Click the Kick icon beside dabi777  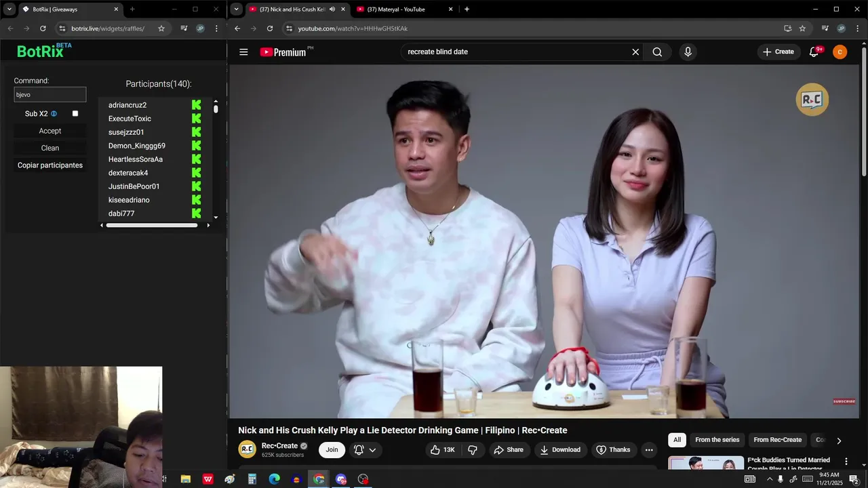click(x=197, y=213)
